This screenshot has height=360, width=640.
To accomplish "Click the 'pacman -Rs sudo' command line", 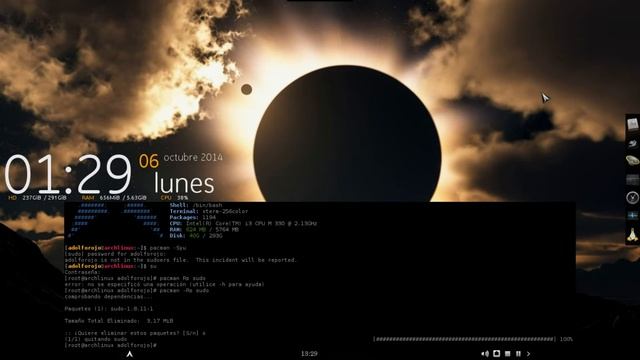I will point(137,291).
